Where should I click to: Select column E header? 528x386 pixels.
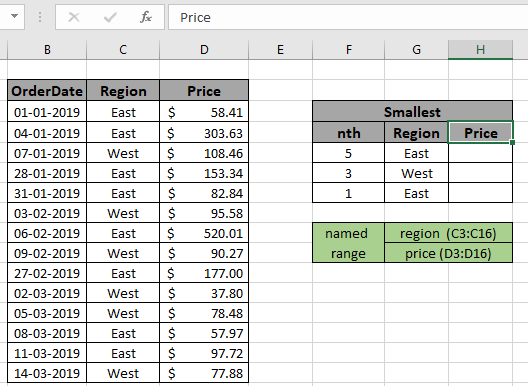point(280,50)
